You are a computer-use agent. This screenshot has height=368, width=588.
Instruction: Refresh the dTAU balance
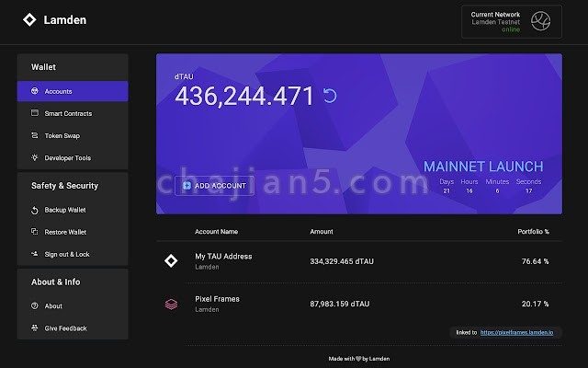(x=330, y=96)
